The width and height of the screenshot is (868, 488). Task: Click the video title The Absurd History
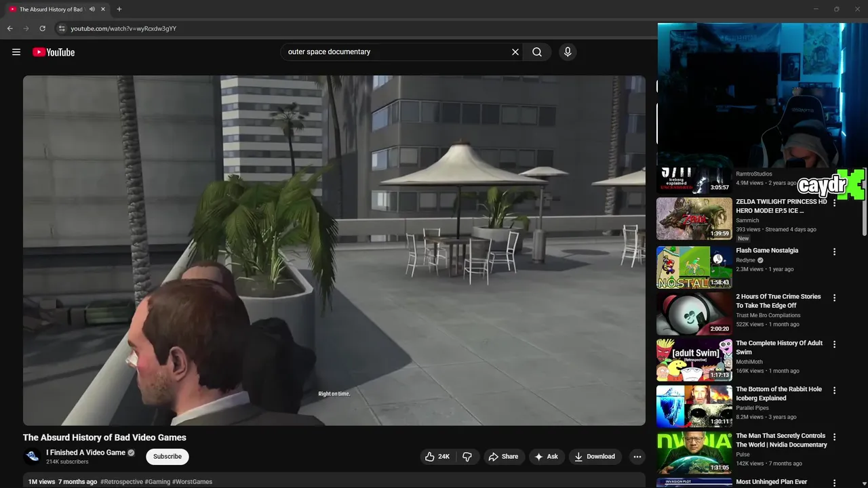(x=104, y=438)
